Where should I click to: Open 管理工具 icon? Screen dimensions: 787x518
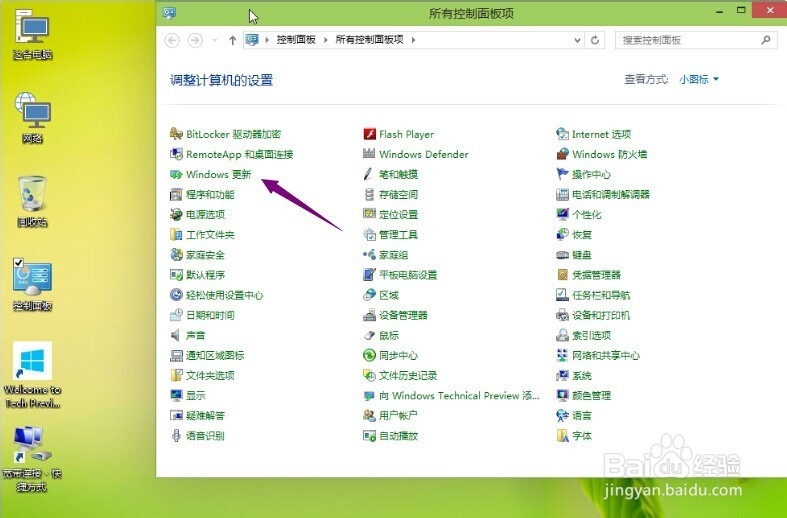tap(369, 234)
